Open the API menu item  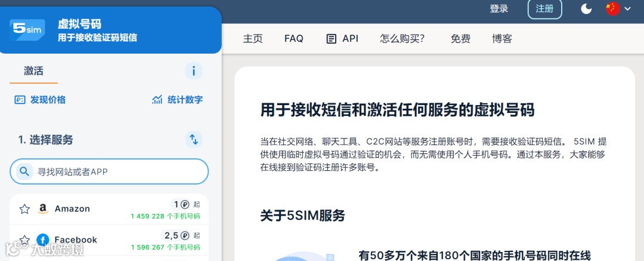point(351,39)
